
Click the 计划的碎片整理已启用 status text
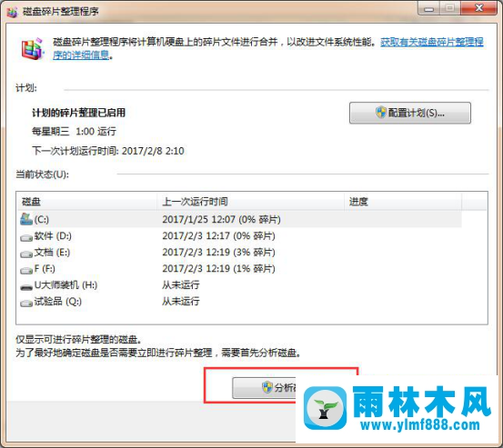coord(78,113)
